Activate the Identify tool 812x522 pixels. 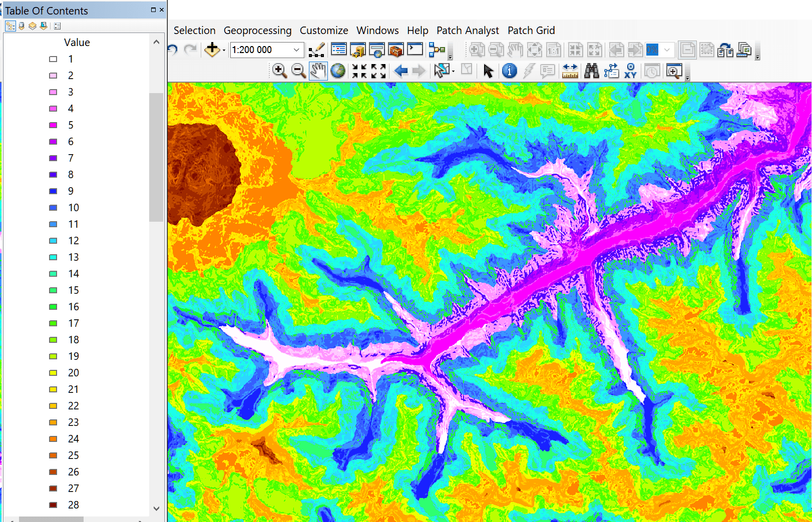pyautogui.click(x=509, y=71)
